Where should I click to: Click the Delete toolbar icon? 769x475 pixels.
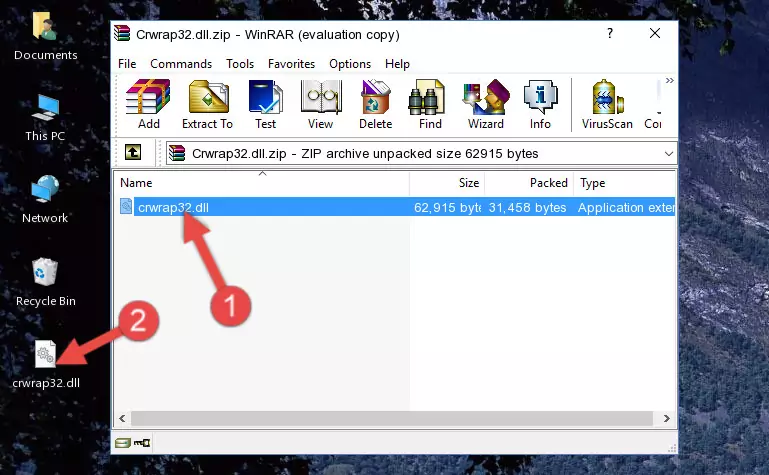(376, 104)
